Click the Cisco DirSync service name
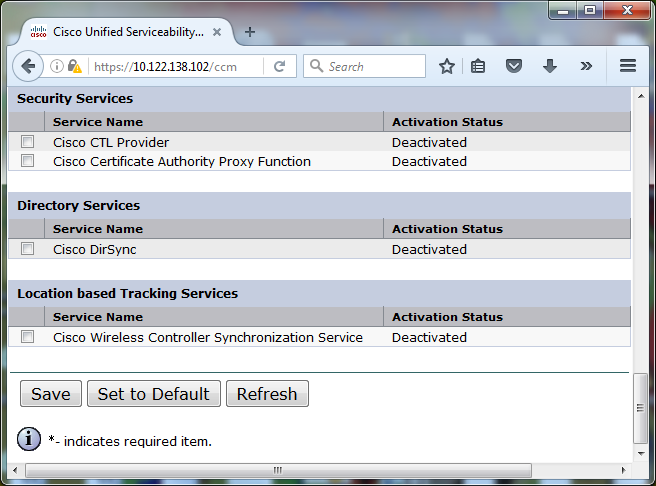 (x=95, y=250)
